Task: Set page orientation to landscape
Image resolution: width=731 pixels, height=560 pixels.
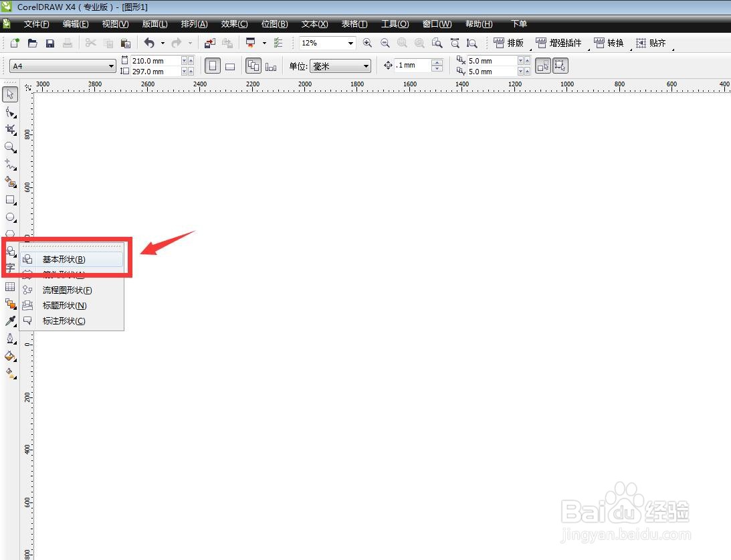Action: [230, 66]
